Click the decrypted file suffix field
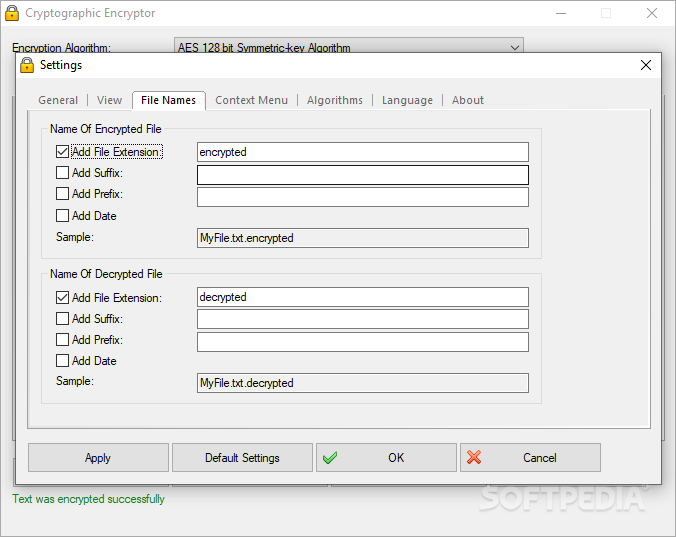Screen dimensions: 676x537 363,319
